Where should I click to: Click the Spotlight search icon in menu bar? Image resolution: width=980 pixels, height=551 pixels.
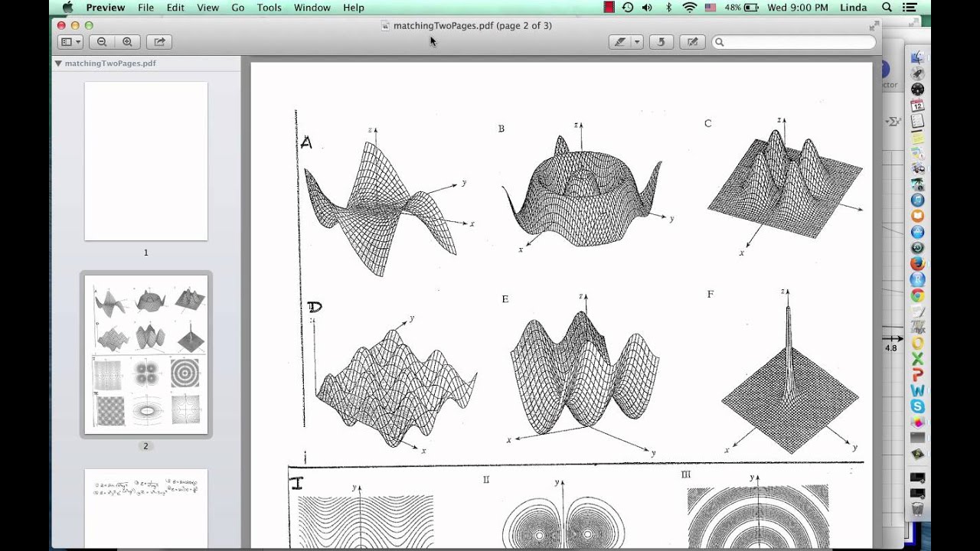(x=887, y=8)
